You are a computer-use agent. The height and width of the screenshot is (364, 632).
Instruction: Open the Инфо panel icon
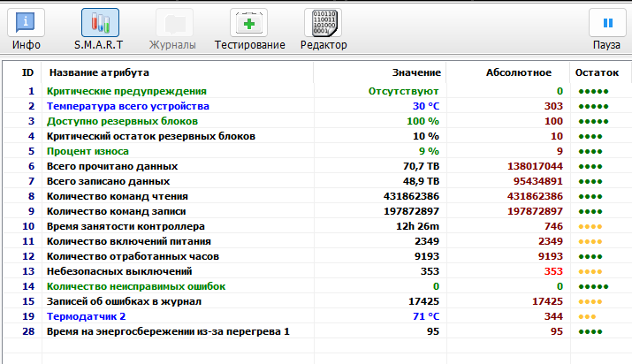[26, 23]
